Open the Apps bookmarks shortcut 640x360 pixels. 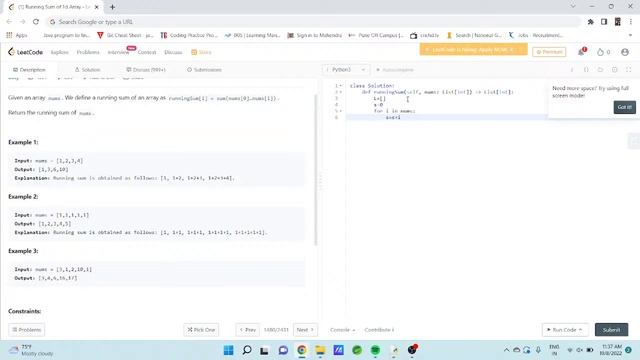pyautogui.click(x=17, y=36)
